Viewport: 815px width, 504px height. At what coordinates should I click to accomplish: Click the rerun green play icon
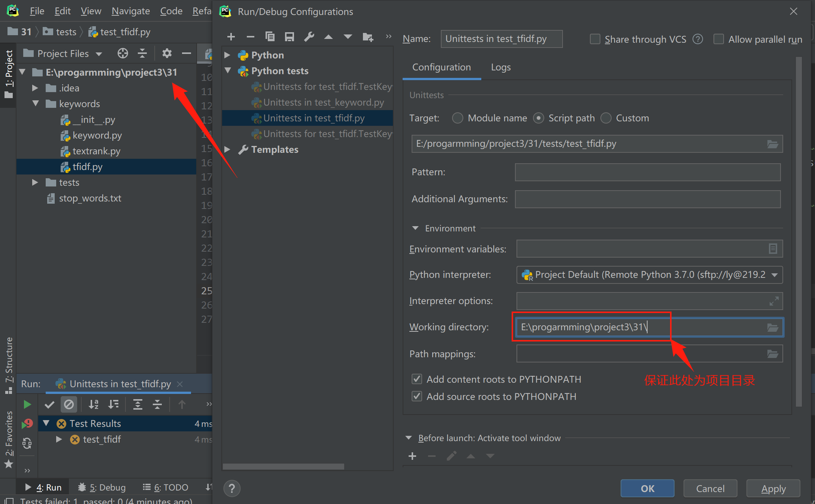tap(27, 404)
